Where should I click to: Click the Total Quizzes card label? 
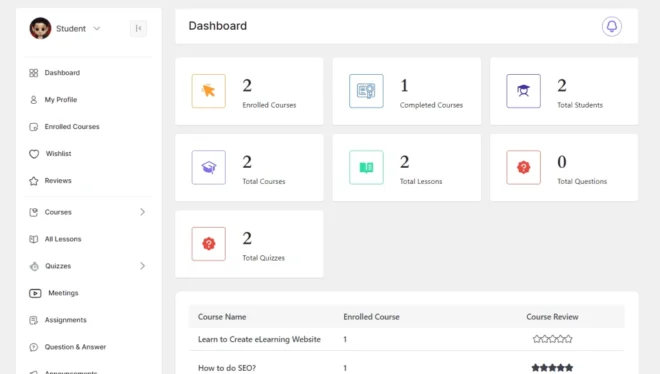263,258
